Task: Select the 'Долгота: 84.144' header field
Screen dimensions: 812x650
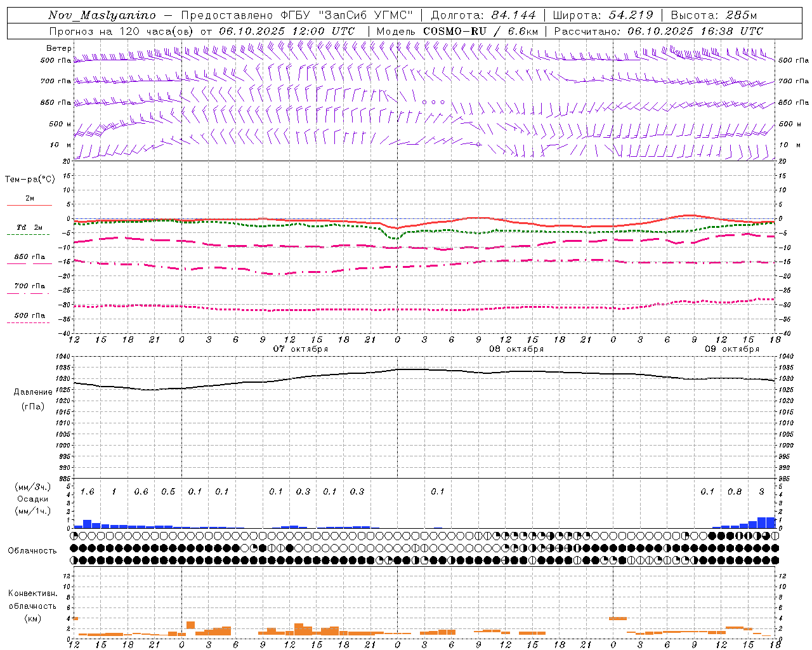Action: [x=483, y=15]
